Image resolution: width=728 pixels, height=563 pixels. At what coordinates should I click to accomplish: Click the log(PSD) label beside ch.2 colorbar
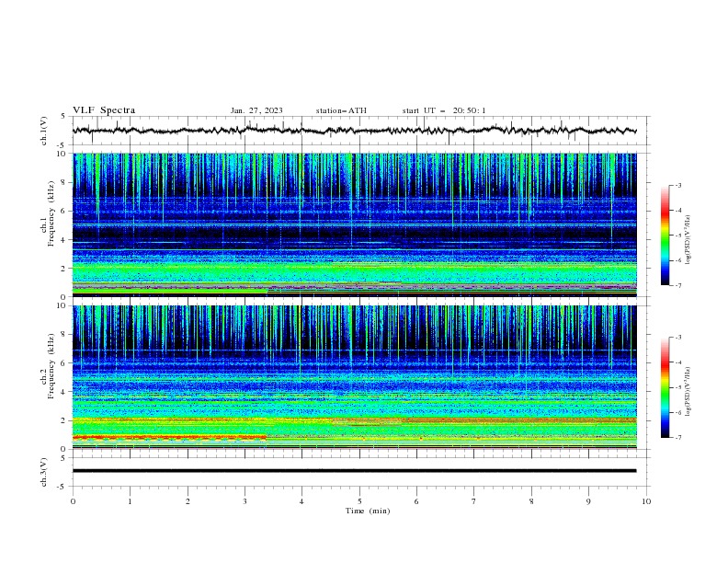click(x=688, y=391)
